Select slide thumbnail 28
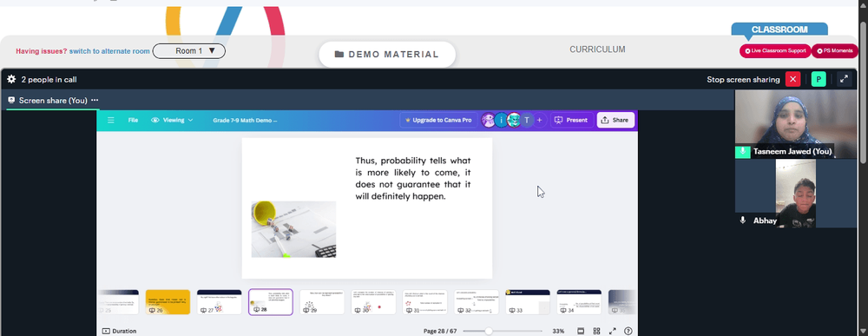The image size is (868, 336). click(x=271, y=302)
